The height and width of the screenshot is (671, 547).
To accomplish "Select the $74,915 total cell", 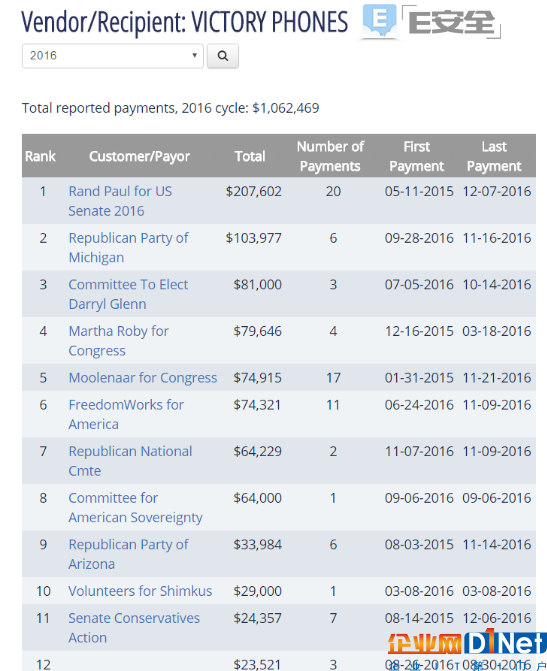I will point(258,378).
